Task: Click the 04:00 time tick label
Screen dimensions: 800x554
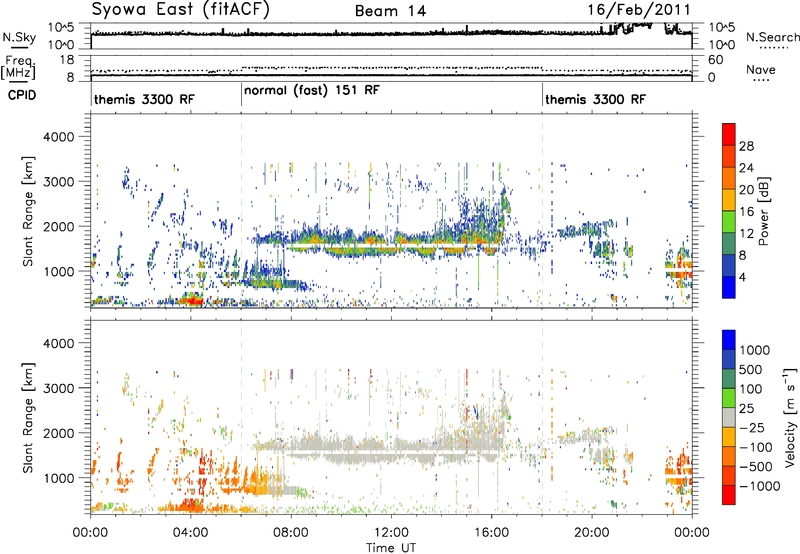Action: tap(190, 533)
